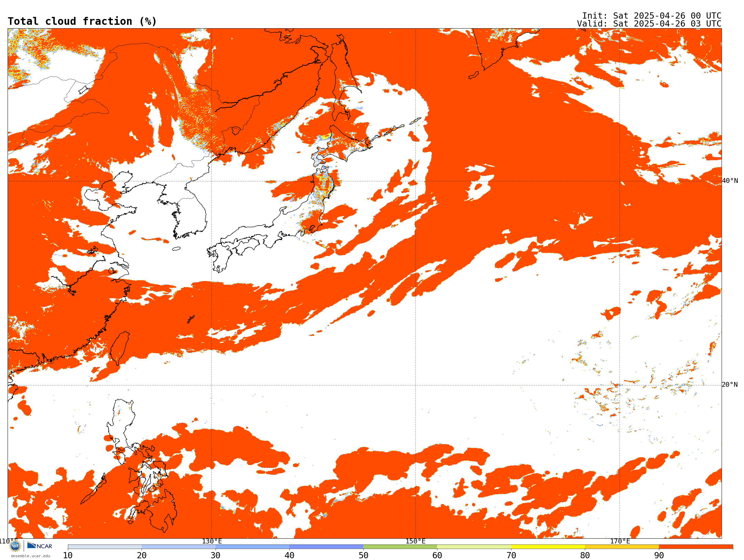Click Jeju island south of Korea

pyautogui.click(x=176, y=249)
